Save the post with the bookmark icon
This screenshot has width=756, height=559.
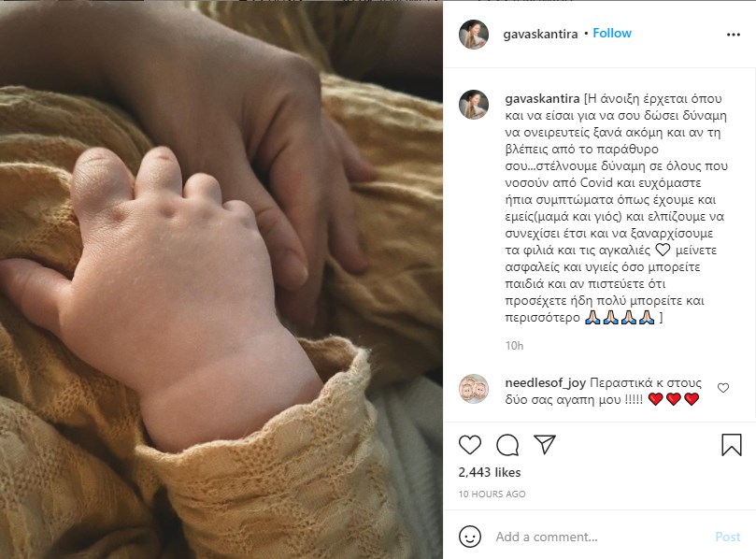click(732, 445)
